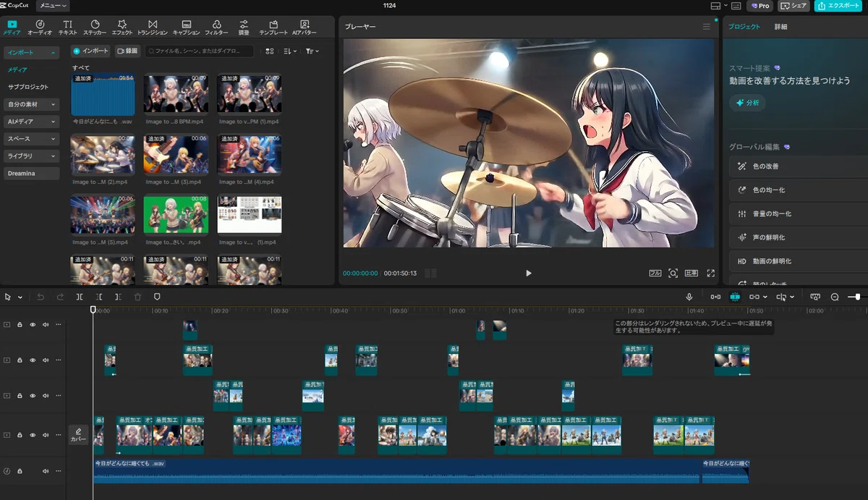
Task: Click the preview-axis ruler icon in timeline toolbar
Action: click(815, 297)
